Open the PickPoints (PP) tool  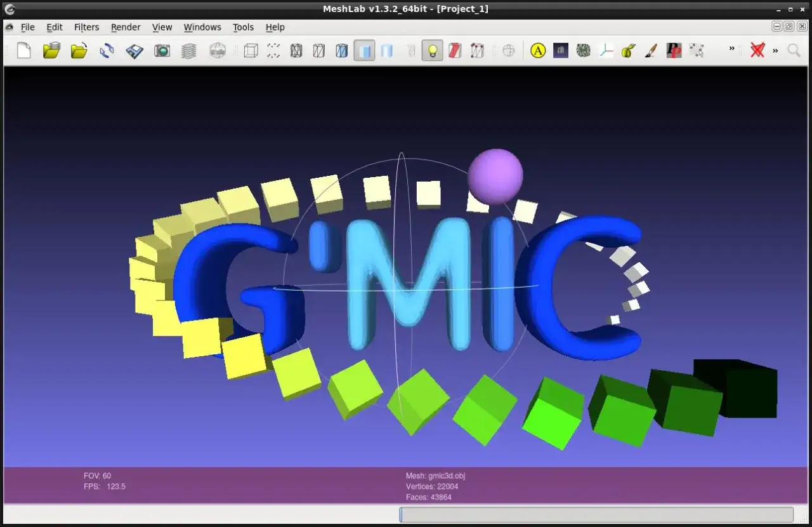[674, 50]
